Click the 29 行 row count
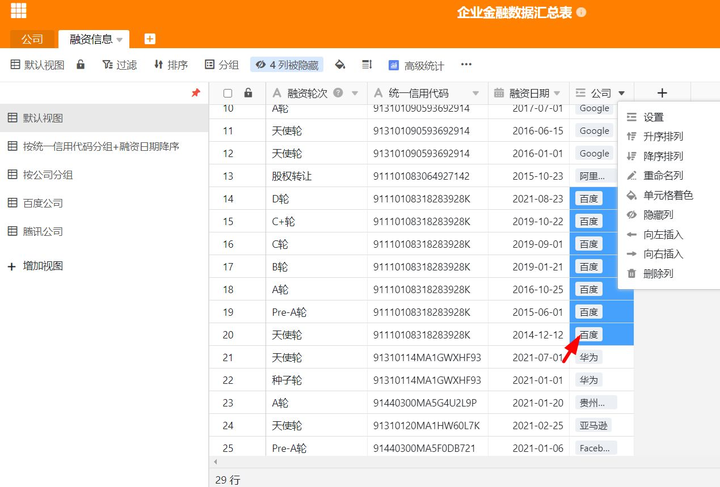This screenshot has height=487, width=720. (x=227, y=480)
